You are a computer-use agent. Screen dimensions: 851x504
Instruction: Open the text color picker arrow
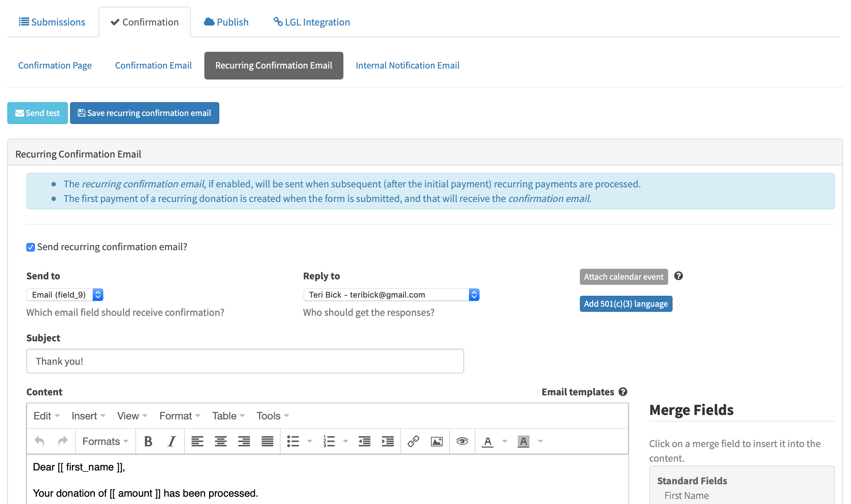point(505,441)
